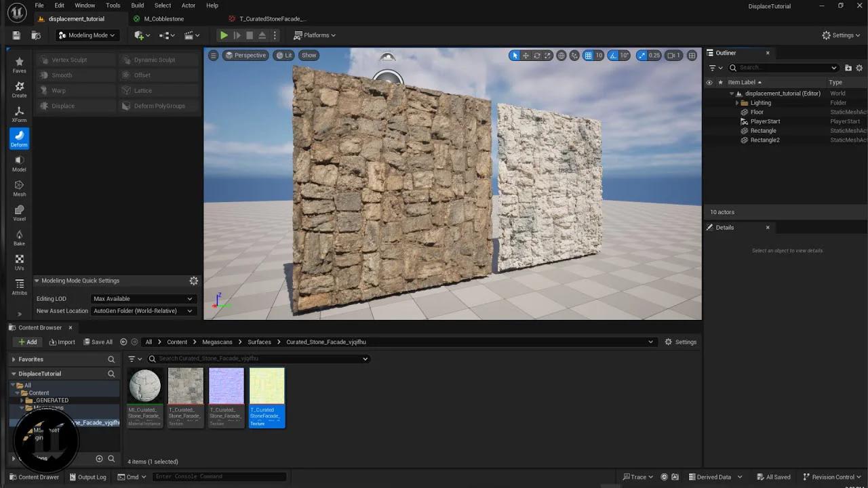
Task: Select the XForm category in Modeling sidebar
Action: [x=19, y=113]
